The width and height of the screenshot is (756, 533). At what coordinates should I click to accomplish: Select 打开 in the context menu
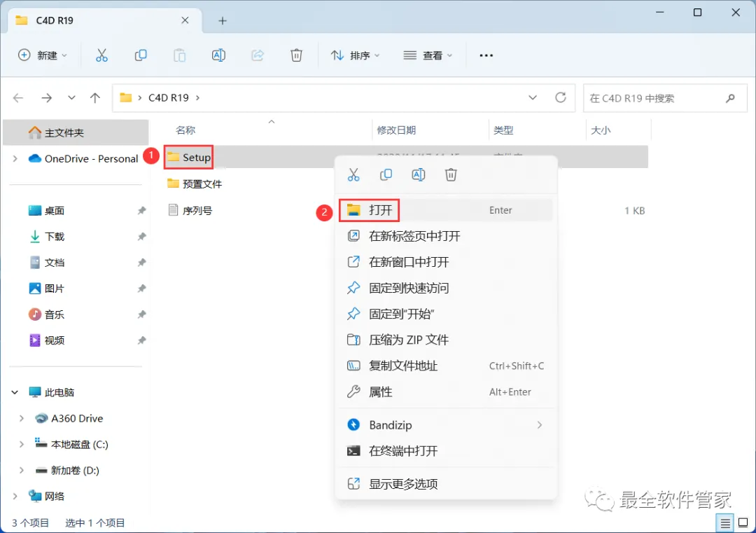446,210
